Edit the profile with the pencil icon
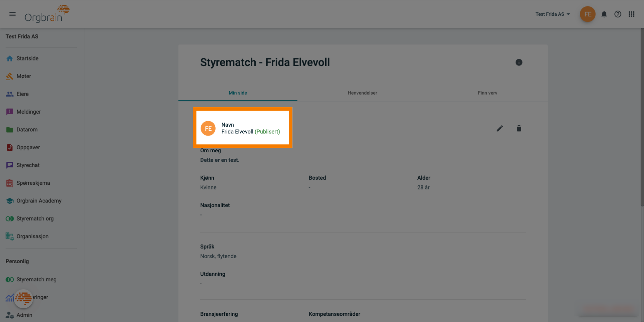The width and height of the screenshot is (644, 322). (x=500, y=128)
